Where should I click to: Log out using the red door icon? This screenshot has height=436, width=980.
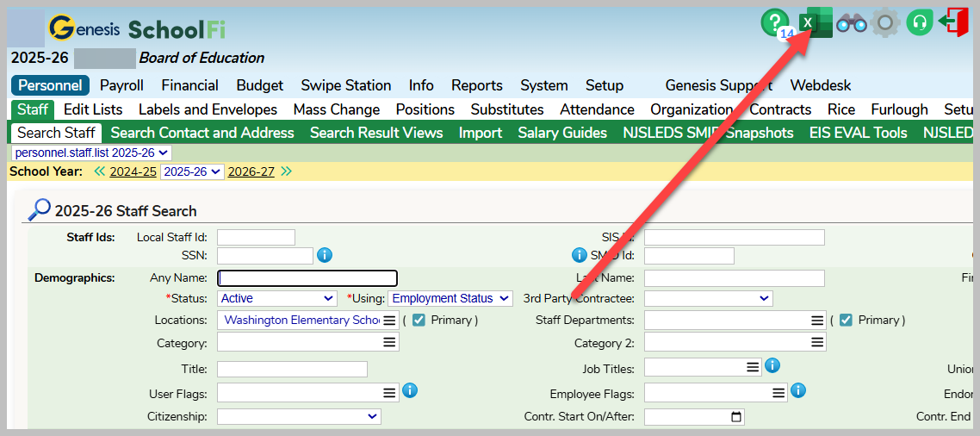954,22
